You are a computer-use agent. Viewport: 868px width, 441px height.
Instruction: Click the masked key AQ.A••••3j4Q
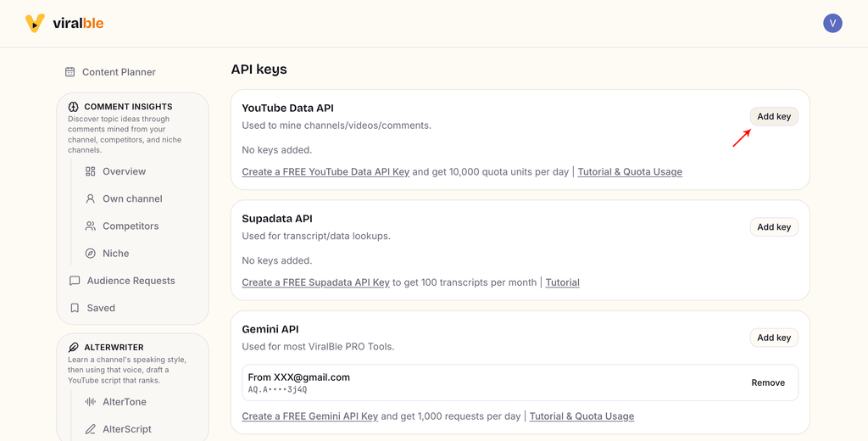(x=277, y=389)
